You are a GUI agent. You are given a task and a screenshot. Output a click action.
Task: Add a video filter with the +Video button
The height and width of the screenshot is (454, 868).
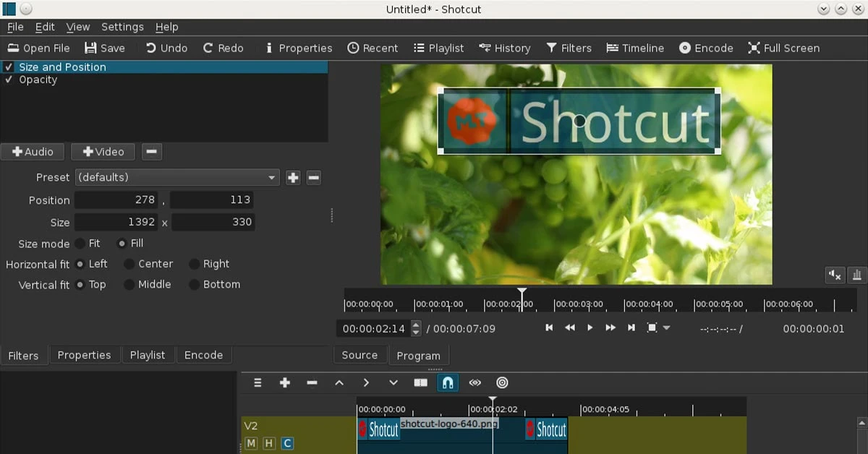coord(103,152)
